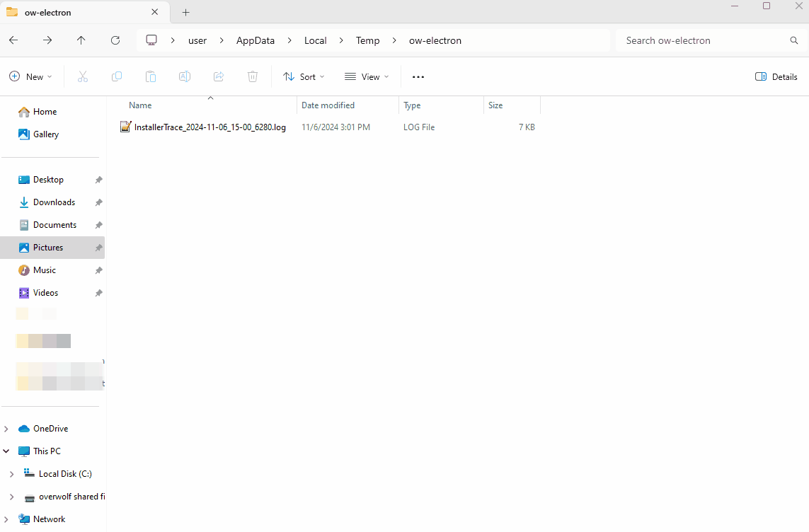
Task: Unpin Downloads using its pin icon
Action: (x=98, y=202)
